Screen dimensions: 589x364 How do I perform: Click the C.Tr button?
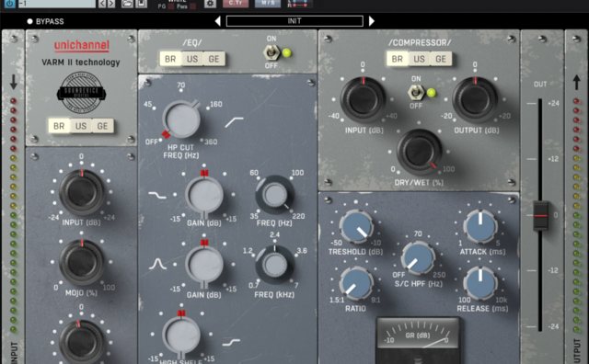pos(236,4)
